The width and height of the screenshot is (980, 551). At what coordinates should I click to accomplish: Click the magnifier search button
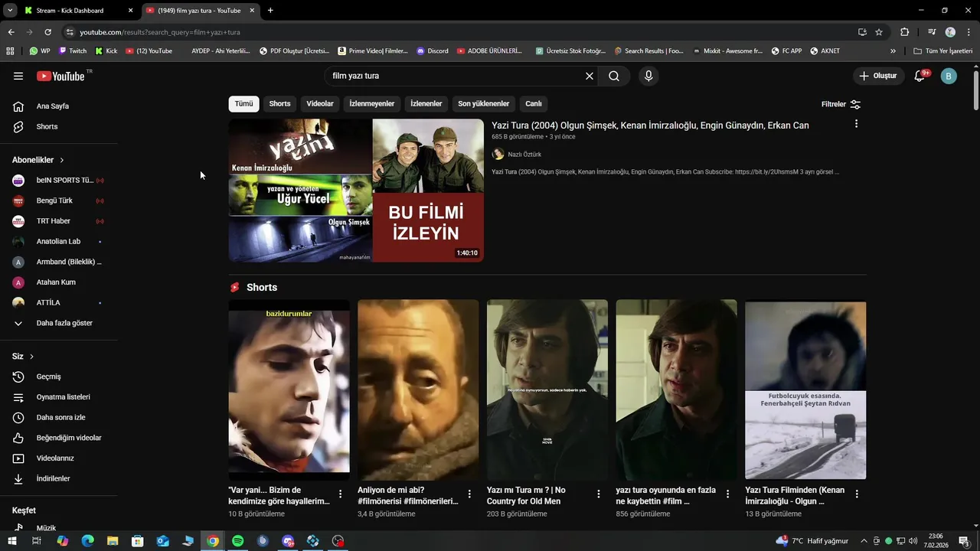click(614, 76)
